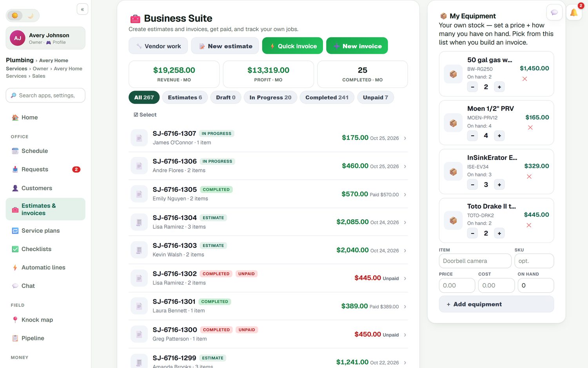Click document icon of SJ-6716-1302
Screen dimensions: 588x368
pos(139,279)
